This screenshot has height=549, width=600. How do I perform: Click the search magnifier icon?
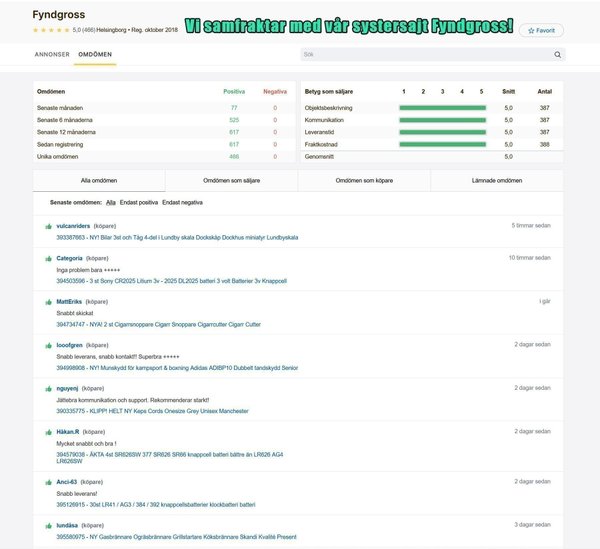pyautogui.click(x=557, y=54)
